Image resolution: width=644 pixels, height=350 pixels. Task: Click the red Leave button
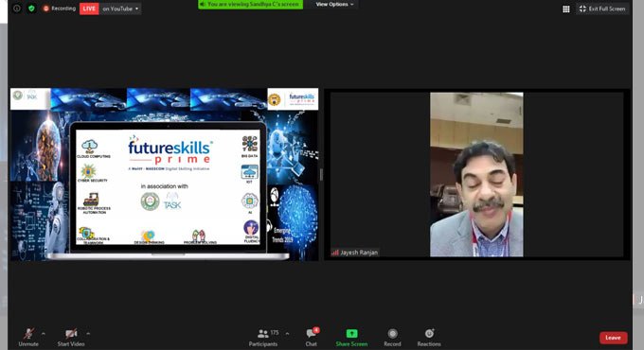[x=613, y=338]
